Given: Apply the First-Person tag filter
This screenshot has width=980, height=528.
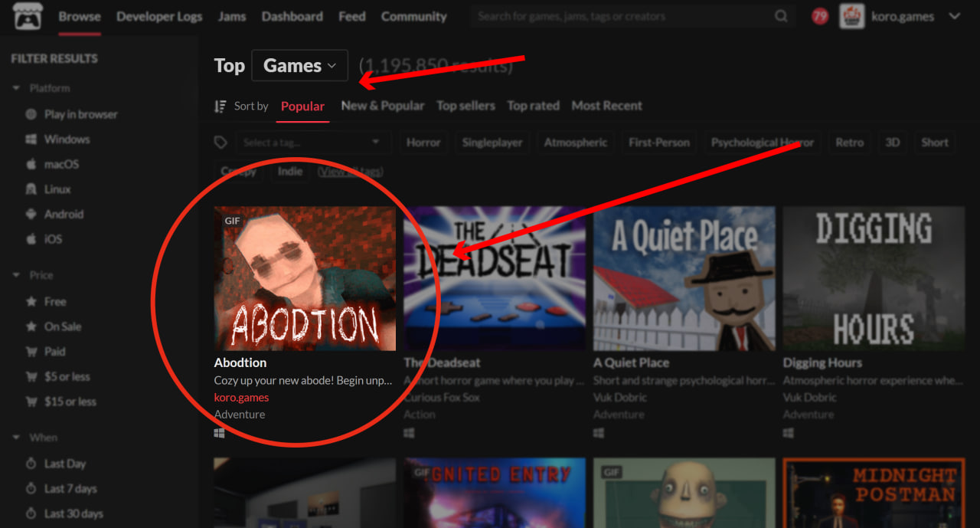Looking at the screenshot, I should click(659, 143).
